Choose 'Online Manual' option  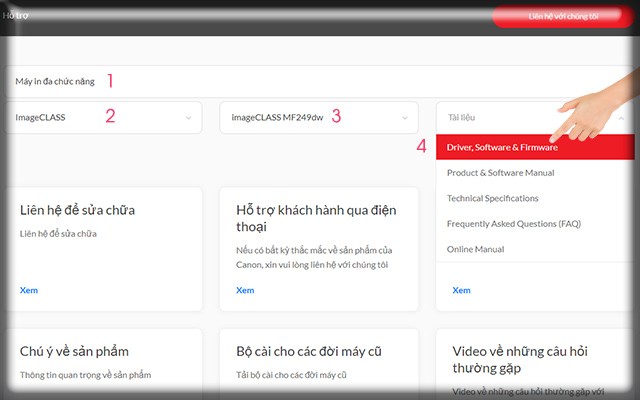tap(535, 249)
